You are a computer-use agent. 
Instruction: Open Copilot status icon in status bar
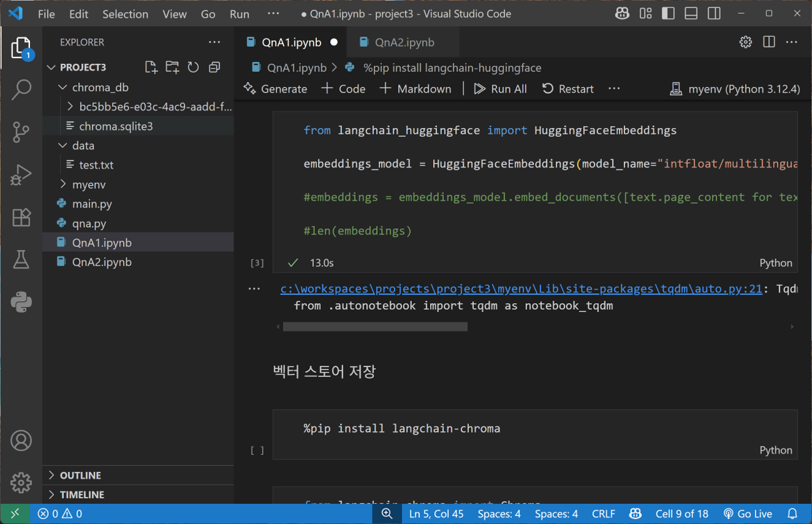(636, 514)
